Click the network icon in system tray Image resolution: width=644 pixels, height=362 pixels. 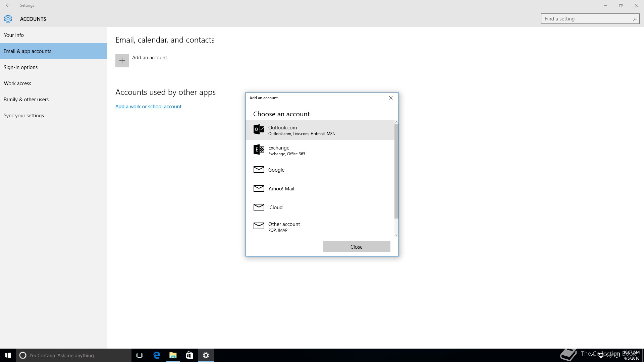point(600,355)
